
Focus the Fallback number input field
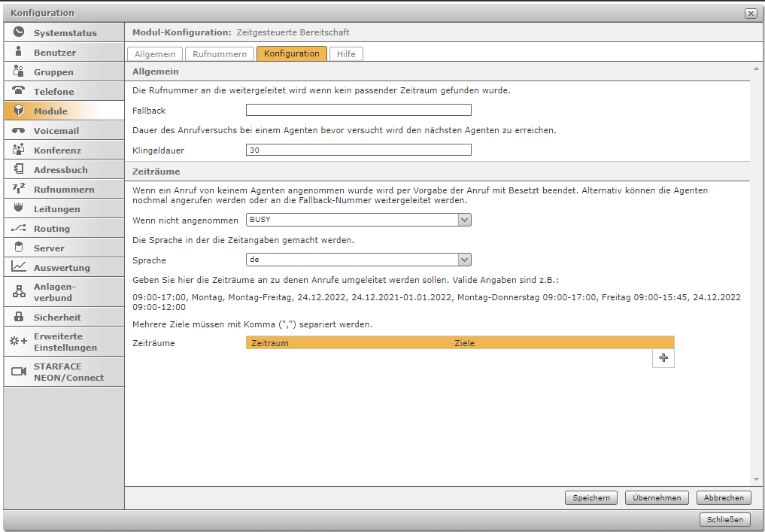[359, 111]
